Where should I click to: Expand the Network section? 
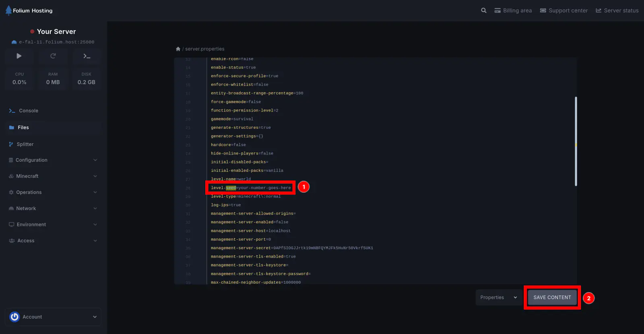click(x=53, y=208)
